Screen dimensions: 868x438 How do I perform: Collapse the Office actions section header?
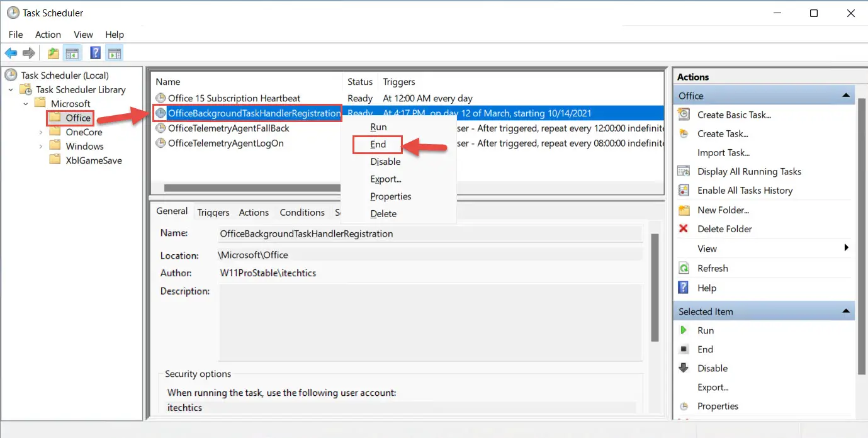pyautogui.click(x=846, y=96)
